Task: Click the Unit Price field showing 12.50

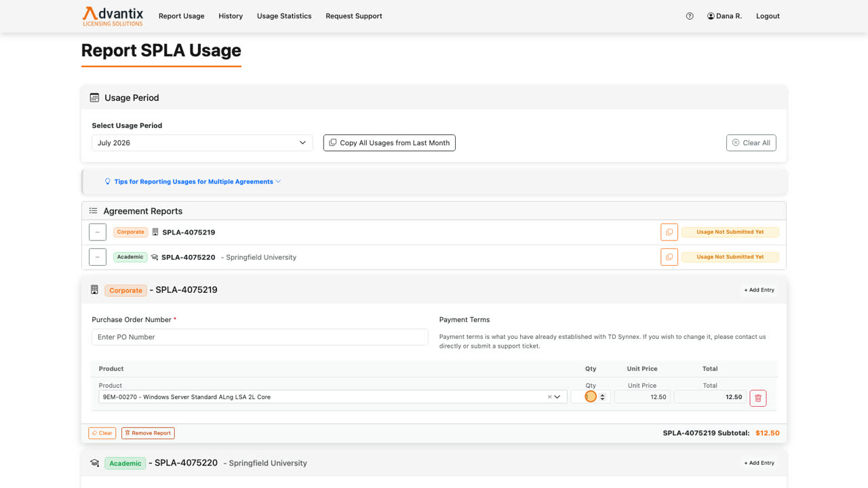Action: coord(642,397)
